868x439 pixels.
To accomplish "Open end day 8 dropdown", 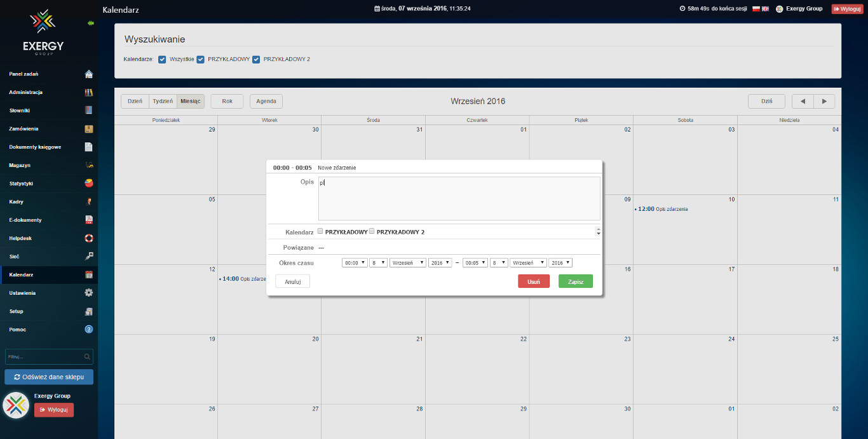I will pos(499,262).
